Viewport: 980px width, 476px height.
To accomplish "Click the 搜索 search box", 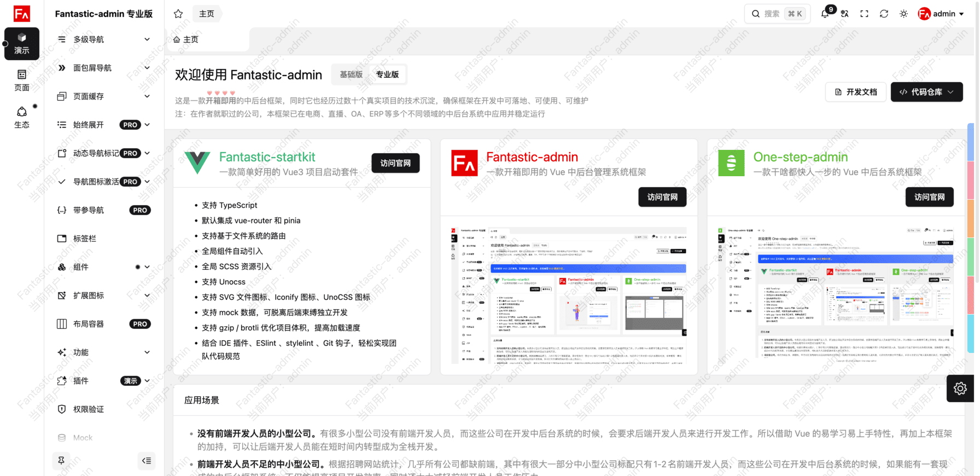I will [x=776, y=14].
